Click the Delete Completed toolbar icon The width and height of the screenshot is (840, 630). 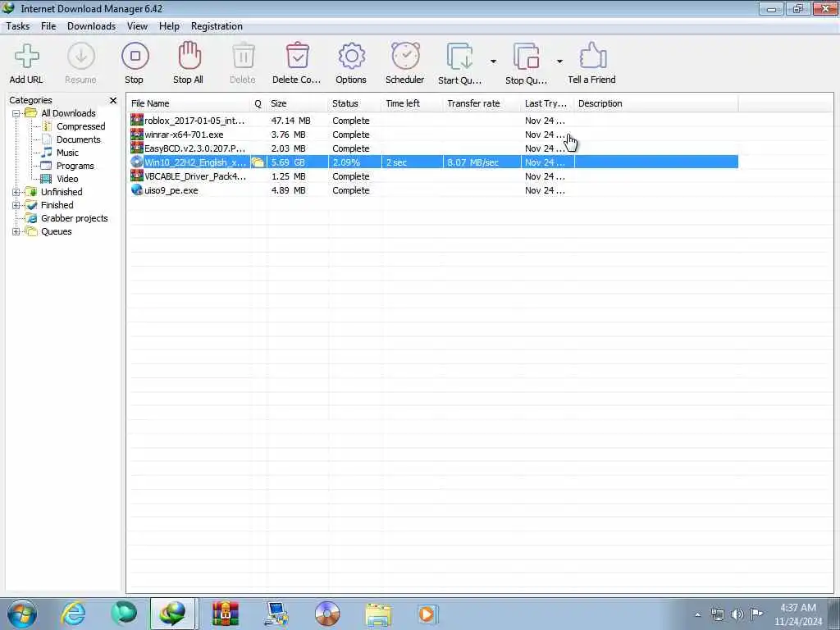point(297,57)
